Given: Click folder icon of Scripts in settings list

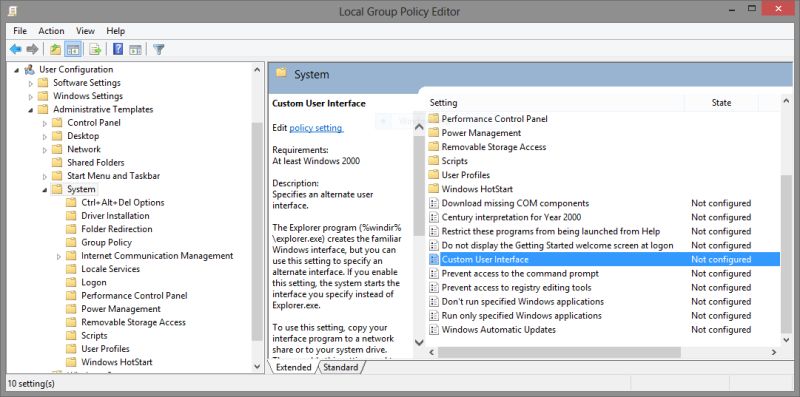Looking at the screenshot, I should (434, 161).
